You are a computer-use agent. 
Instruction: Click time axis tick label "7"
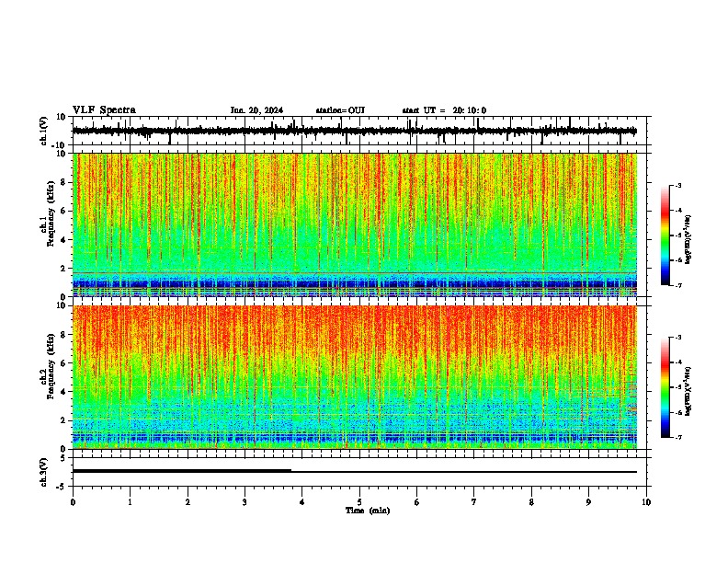pos(474,502)
